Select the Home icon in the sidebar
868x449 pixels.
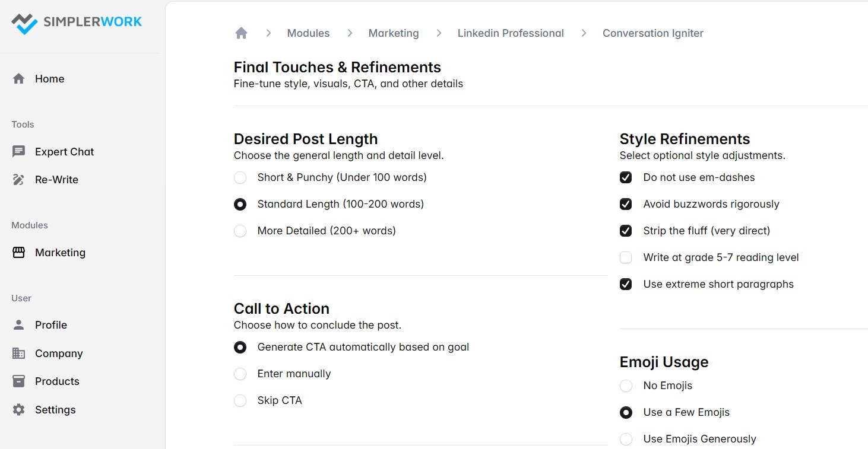18,78
